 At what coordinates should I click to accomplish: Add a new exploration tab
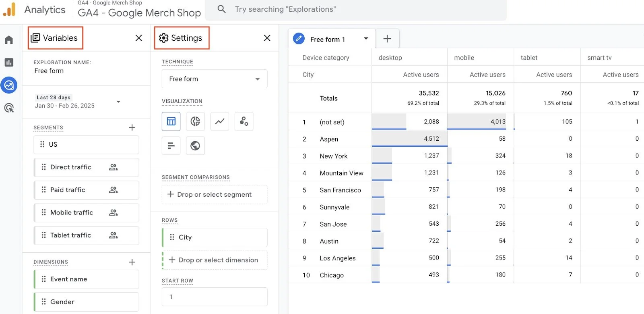point(387,39)
